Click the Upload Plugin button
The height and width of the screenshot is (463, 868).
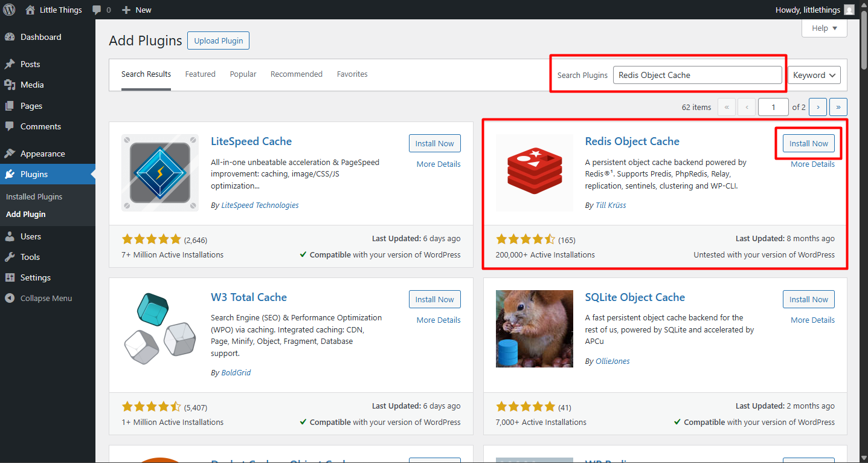click(x=218, y=40)
